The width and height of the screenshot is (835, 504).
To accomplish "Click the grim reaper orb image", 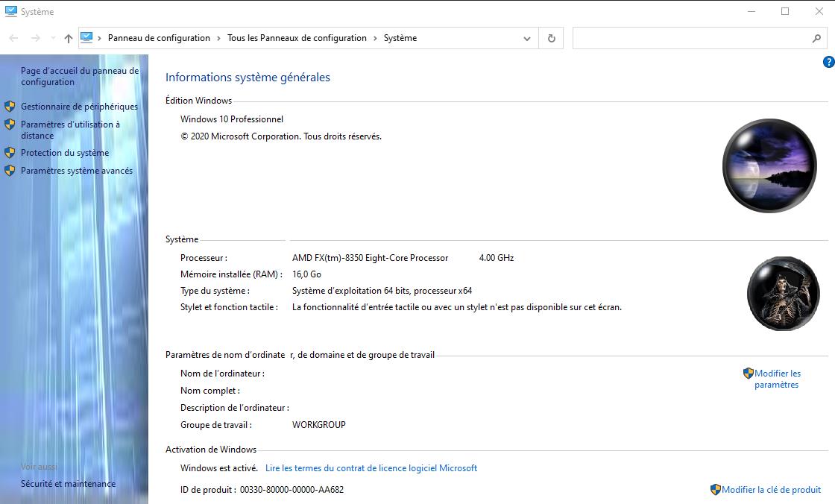I will point(784,294).
